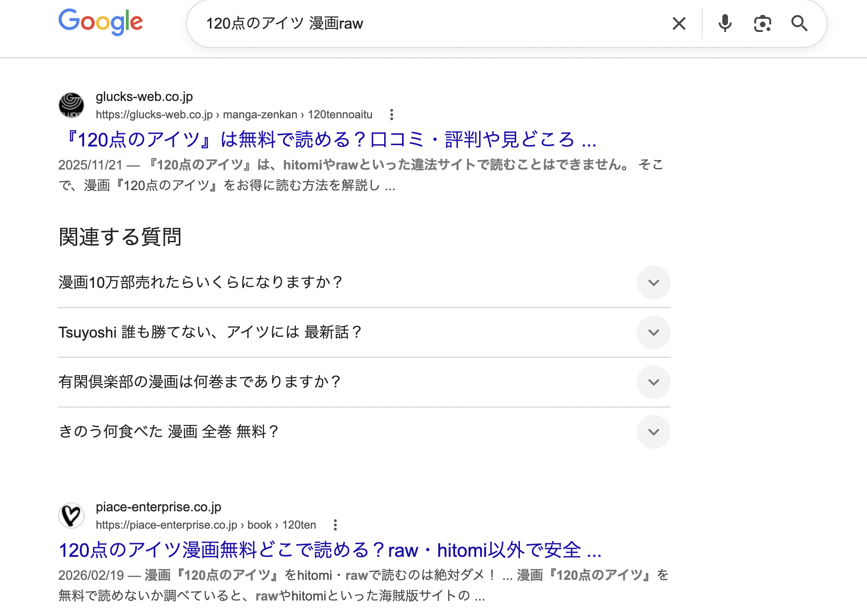Viewport: 867px width, 616px height.
Task: Click the 関連する質問 heading
Action: (x=120, y=237)
